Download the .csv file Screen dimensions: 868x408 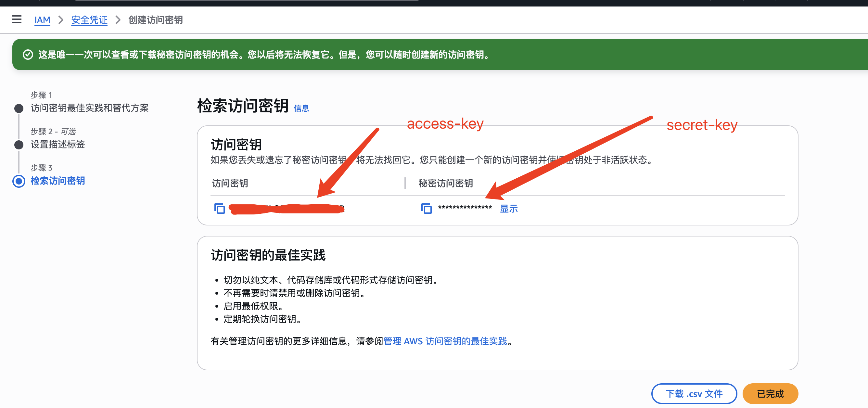[694, 393]
